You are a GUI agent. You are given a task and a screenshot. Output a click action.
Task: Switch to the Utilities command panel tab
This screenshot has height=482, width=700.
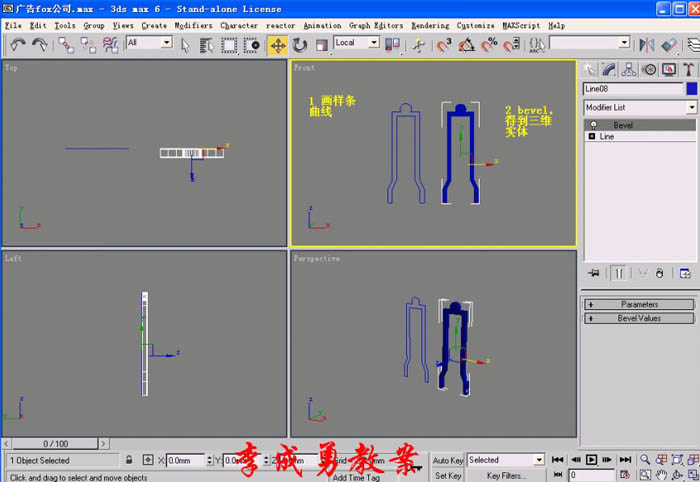tap(688, 70)
